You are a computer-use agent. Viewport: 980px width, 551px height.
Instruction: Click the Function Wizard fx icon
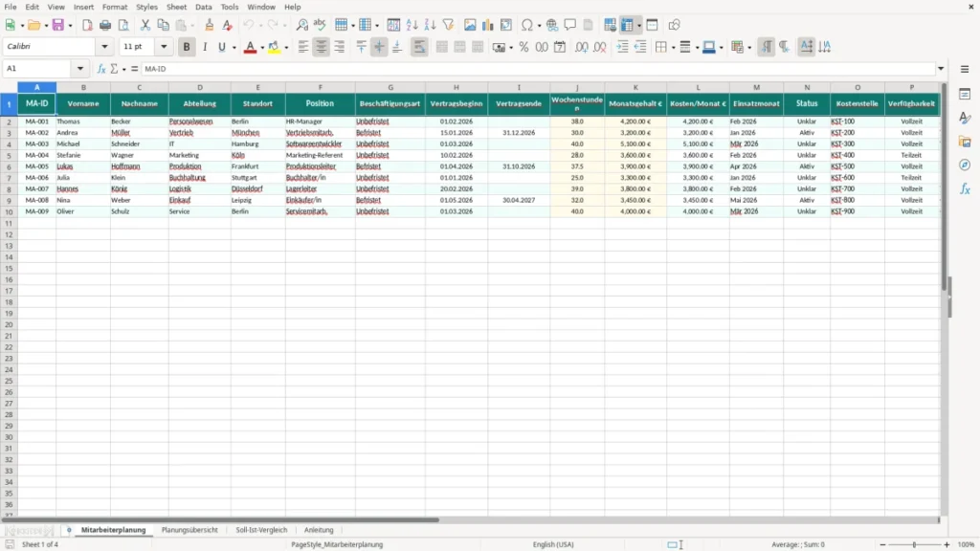tap(101, 69)
